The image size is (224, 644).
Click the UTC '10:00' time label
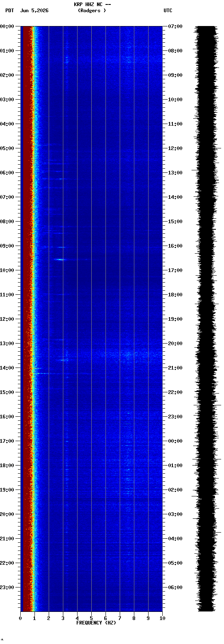[x=175, y=100]
